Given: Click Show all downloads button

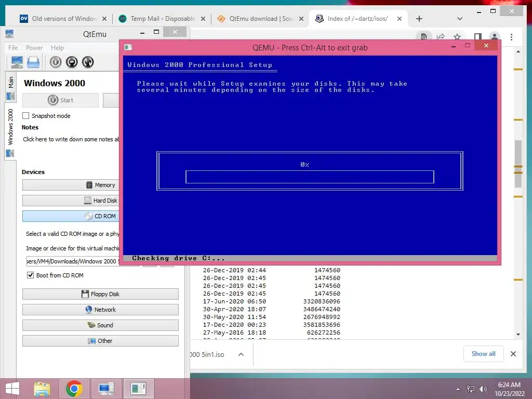Looking at the screenshot, I should point(483,353).
